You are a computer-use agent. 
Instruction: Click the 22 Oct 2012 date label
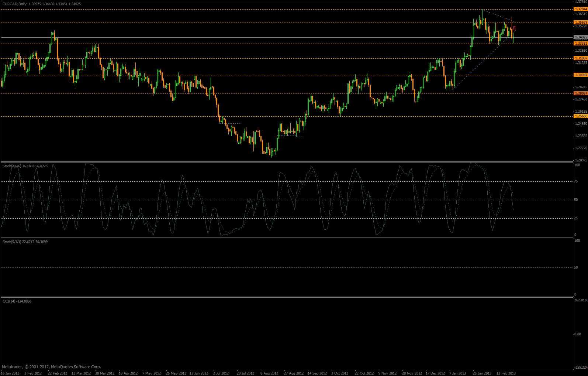tap(364, 373)
